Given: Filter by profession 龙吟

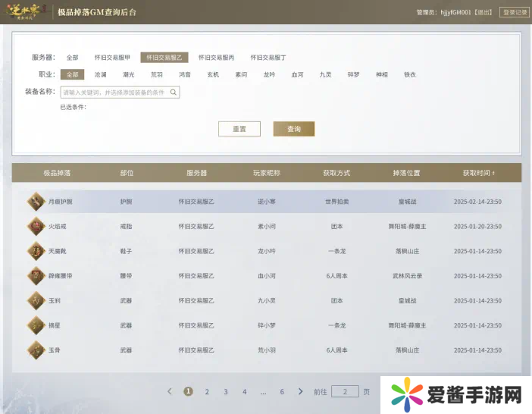Looking at the screenshot, I should [269, 74].
